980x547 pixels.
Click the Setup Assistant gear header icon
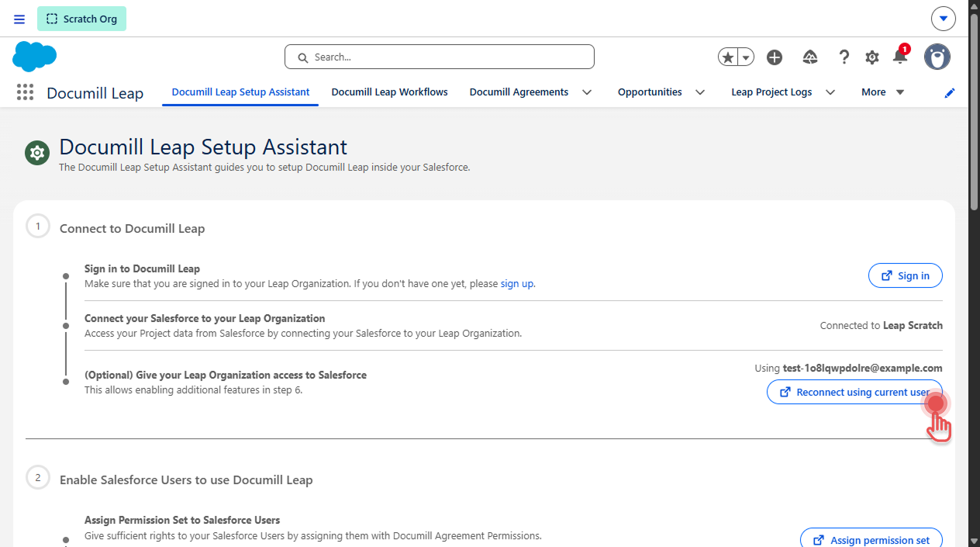click(36, 153)
